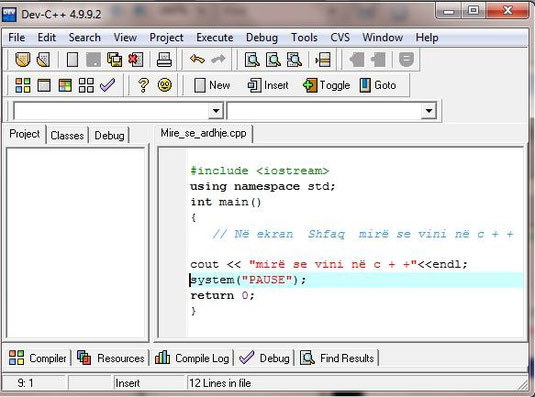Viewport: 535px width, 397px height.
Task: Open the Window menu
Action: [x=382, y=37]
